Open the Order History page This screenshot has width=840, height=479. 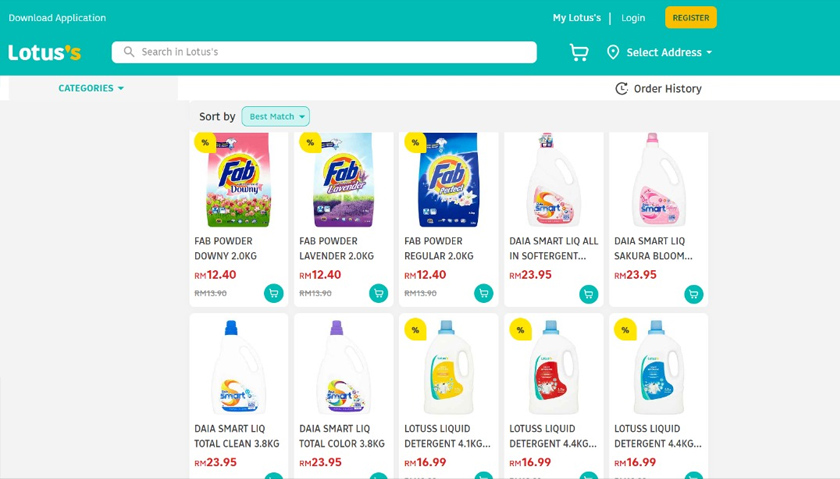click(x=667, y=89)
